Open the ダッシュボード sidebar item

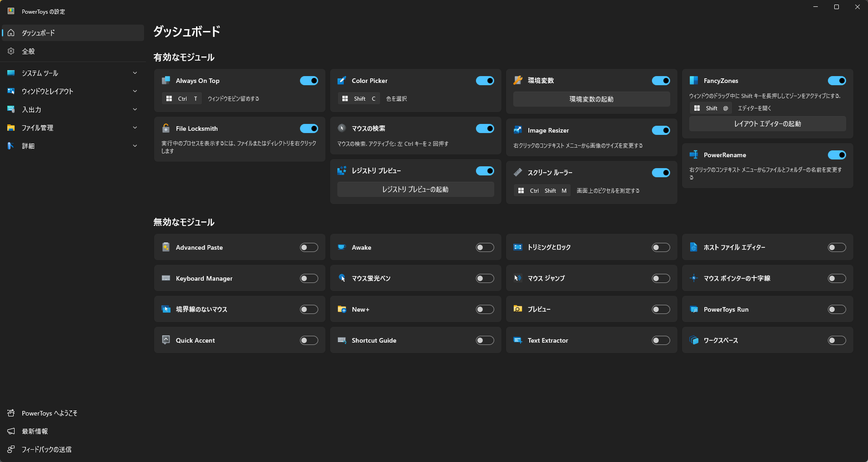[73, 33]
